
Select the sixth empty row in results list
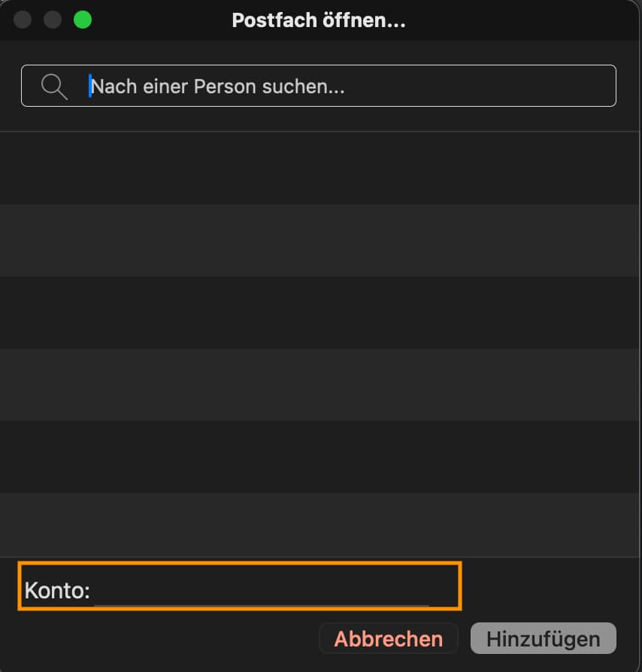pyautogui.click(x=321, y=525)
